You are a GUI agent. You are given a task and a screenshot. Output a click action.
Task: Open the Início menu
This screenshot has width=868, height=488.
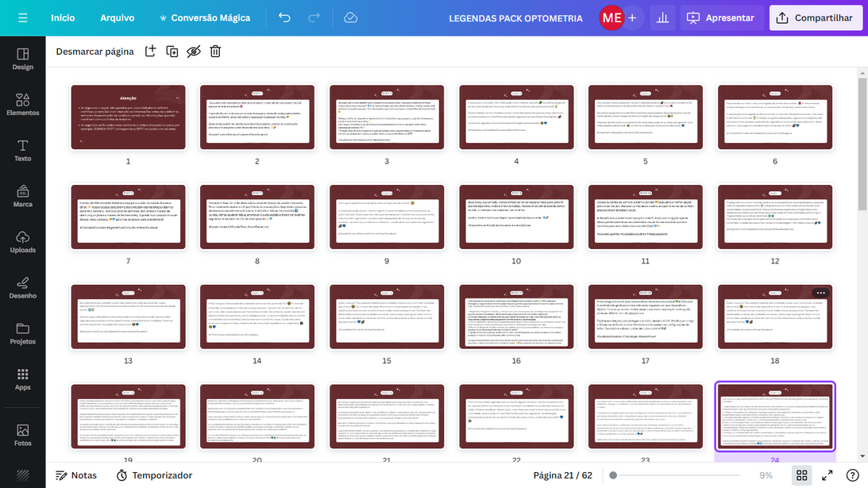(63, 17)
